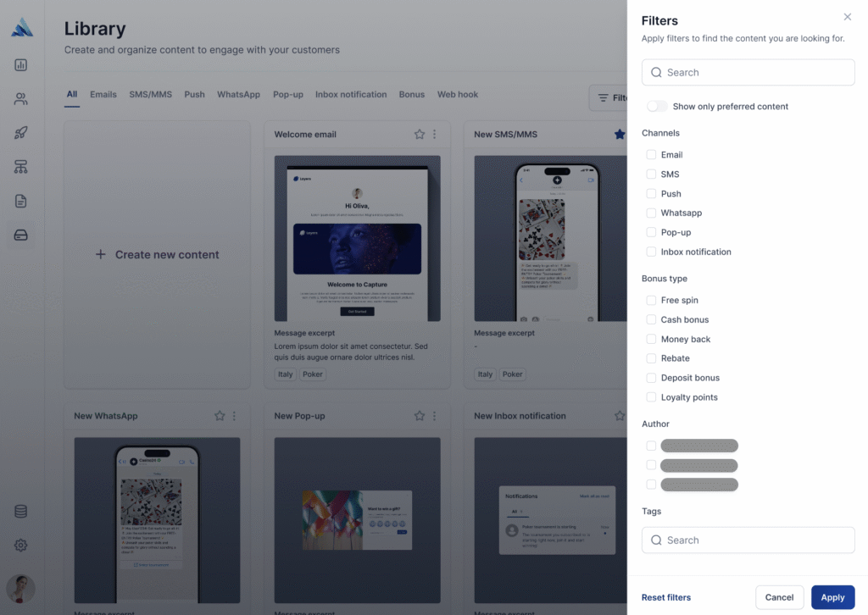Check the Loyalty points checkbox

pos(651,397)
